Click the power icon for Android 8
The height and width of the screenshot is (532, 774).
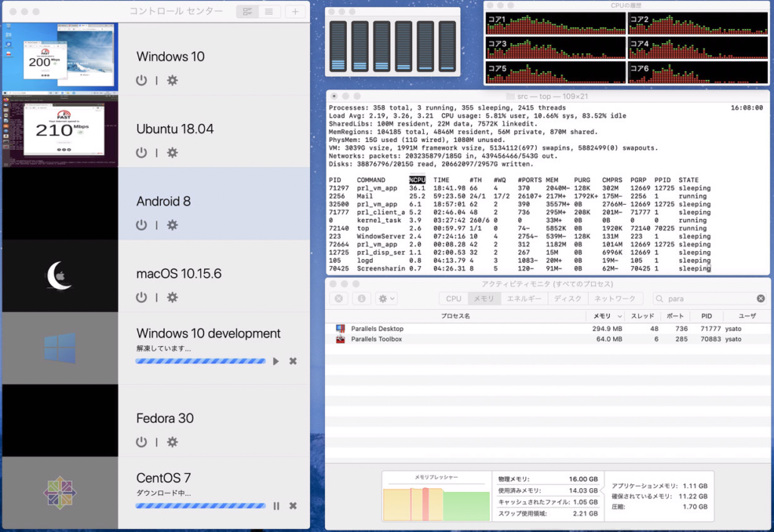(x=141, y=225)
